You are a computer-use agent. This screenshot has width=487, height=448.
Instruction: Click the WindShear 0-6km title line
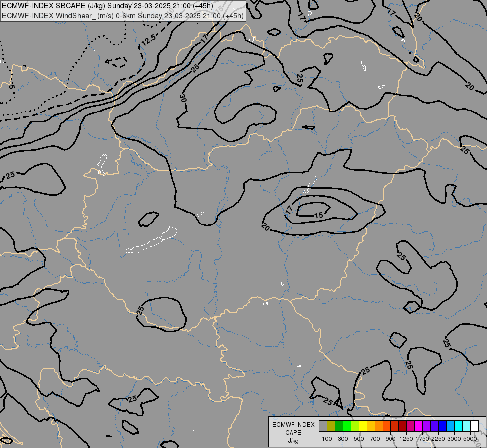click(123, 16)
